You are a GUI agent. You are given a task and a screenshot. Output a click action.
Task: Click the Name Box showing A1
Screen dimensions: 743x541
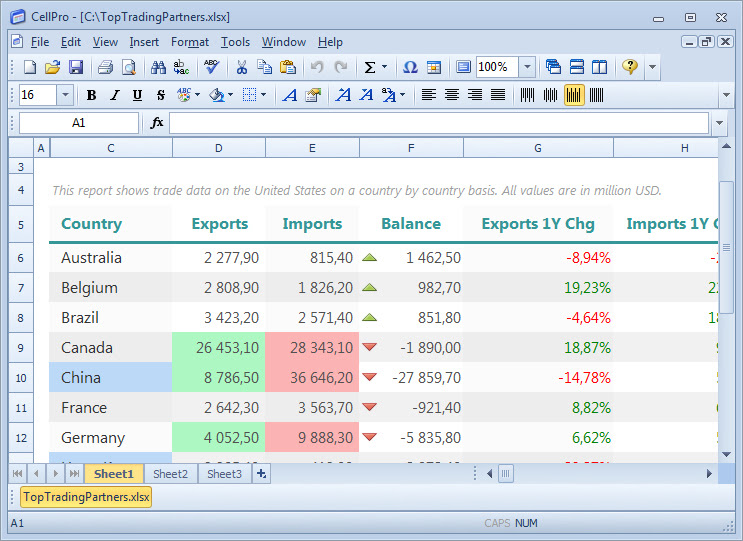click(78, 123)
